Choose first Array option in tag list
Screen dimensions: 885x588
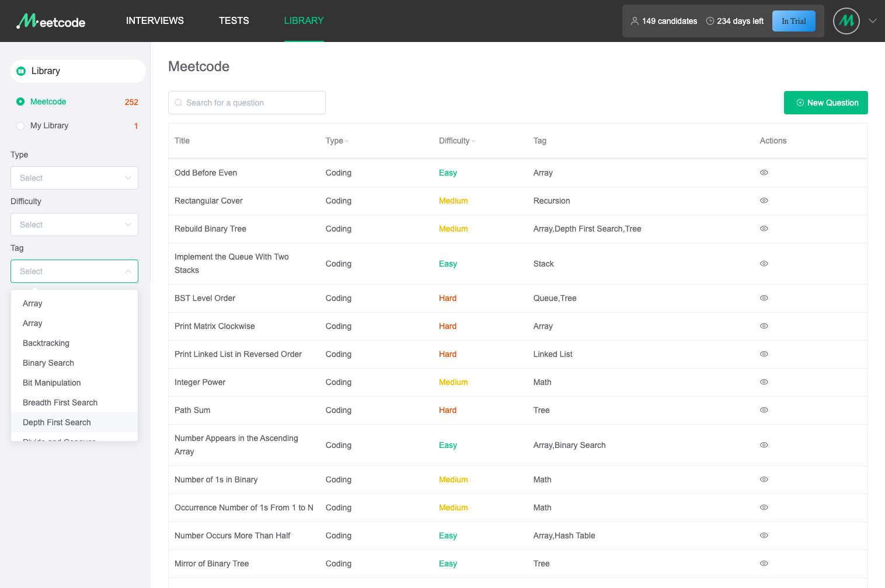click(74, 303)
